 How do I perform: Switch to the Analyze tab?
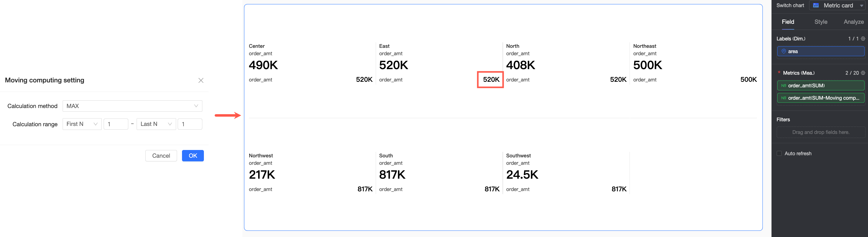click(x=853, y=22)
